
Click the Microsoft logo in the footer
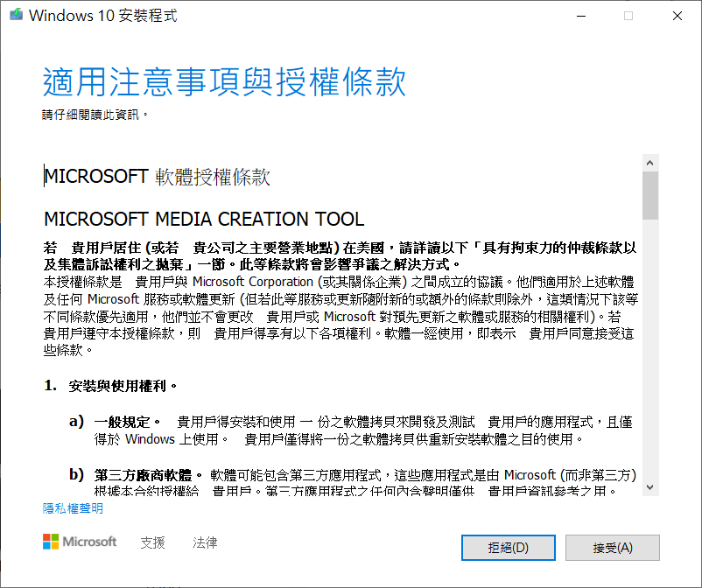click(x=80, y=542)
